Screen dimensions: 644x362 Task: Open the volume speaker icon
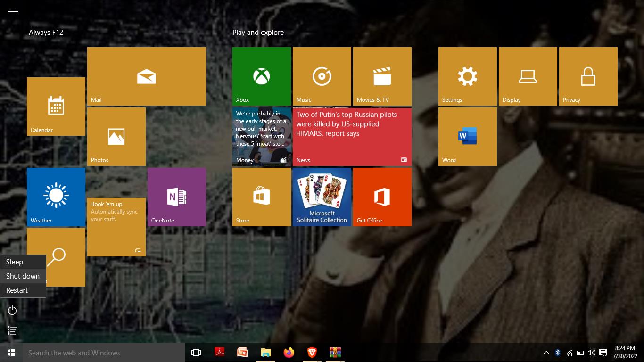(x=591, y=353)
